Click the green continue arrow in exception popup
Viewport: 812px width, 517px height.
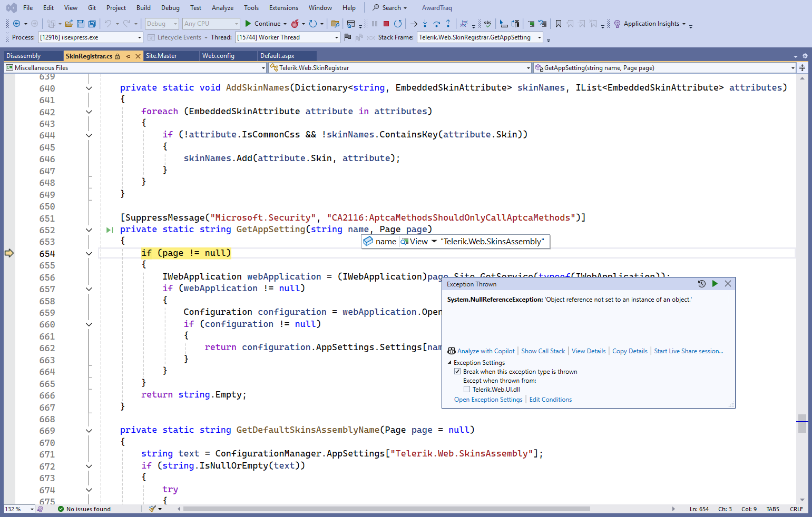715,284
